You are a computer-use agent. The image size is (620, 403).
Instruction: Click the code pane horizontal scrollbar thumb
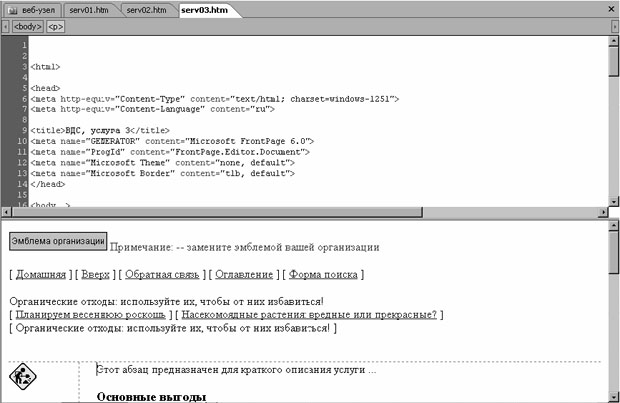pyautogui.click(x=217, y=212)
